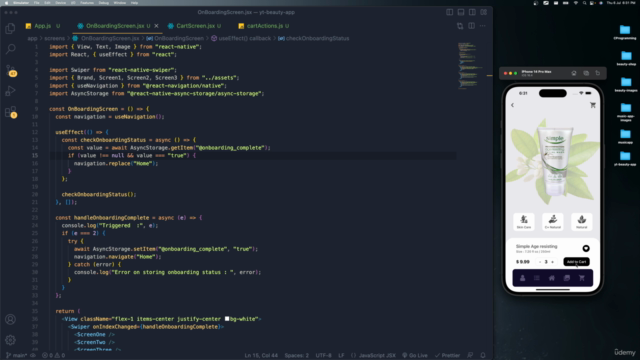Click the OnBoardingScreen.jsx file breadcrumb

pos(110,38)
